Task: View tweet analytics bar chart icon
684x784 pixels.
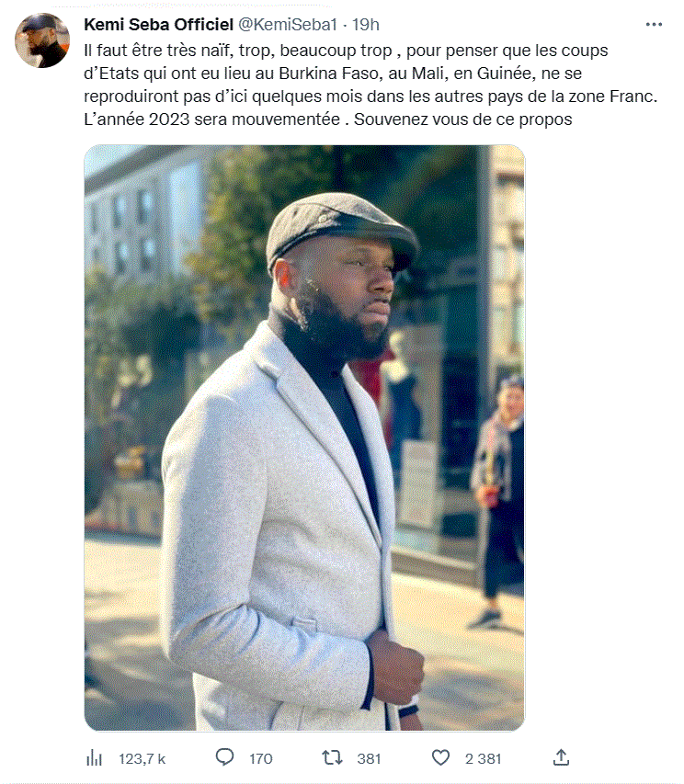Action: 94,758
